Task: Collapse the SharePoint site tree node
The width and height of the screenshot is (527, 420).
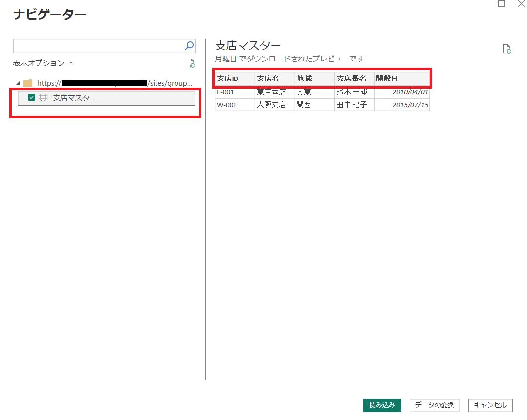Action: (17, 83)
